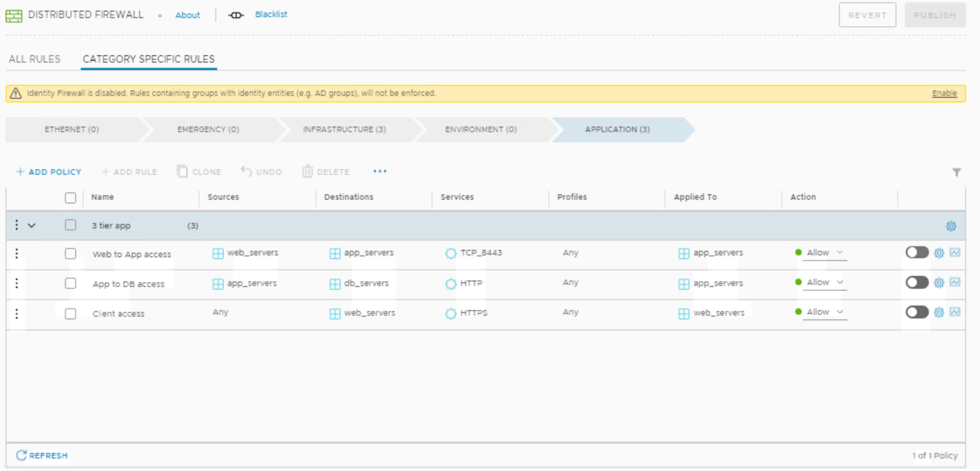980x471 pixels.
Task: Open the three-dot menu for Client access rule
Action: coord(17,314)
